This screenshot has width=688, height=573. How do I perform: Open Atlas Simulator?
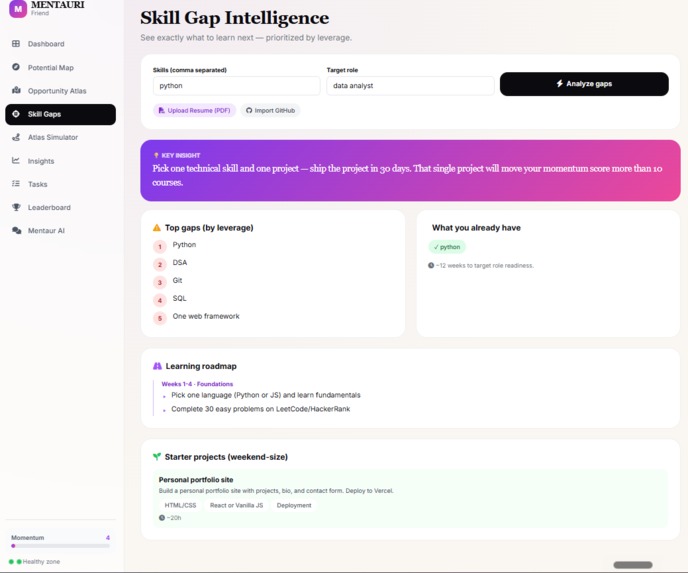61,137
